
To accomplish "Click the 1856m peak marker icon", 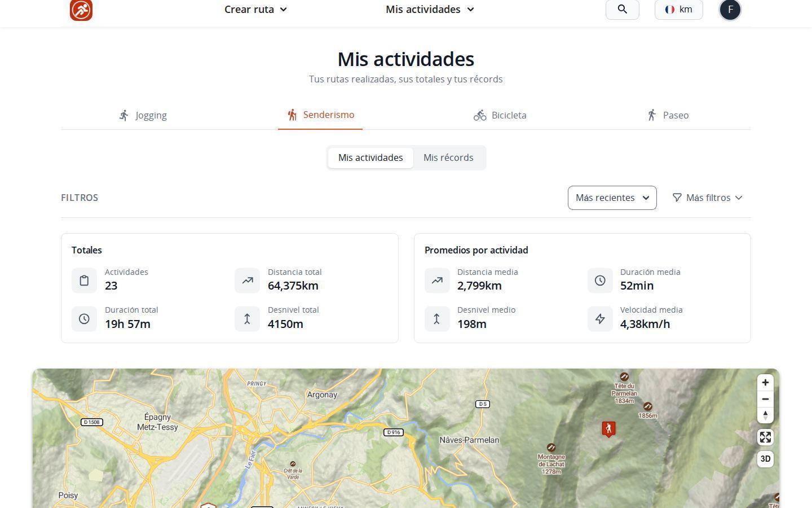I will [x=648, y=406].
